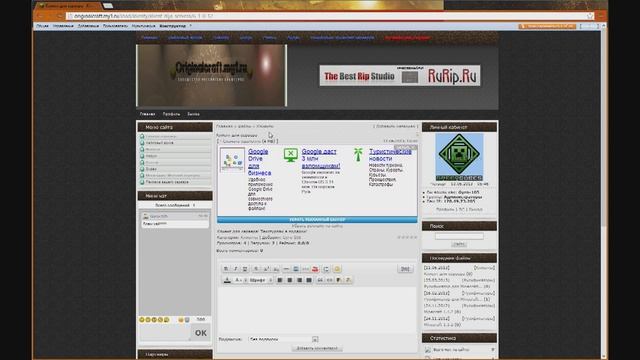Screen dimensions: 640x360
Task: Open the font size dropdown (A)
Action: [x=240, y=280]
